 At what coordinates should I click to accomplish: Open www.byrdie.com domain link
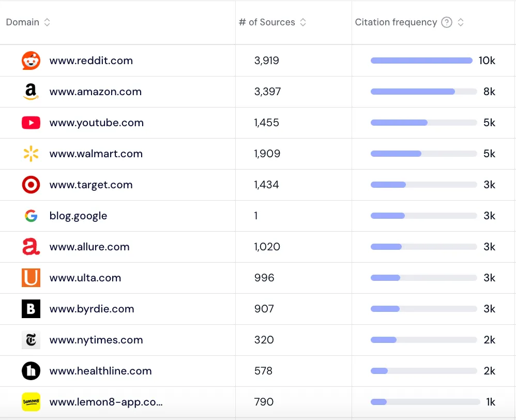(92, 309)
